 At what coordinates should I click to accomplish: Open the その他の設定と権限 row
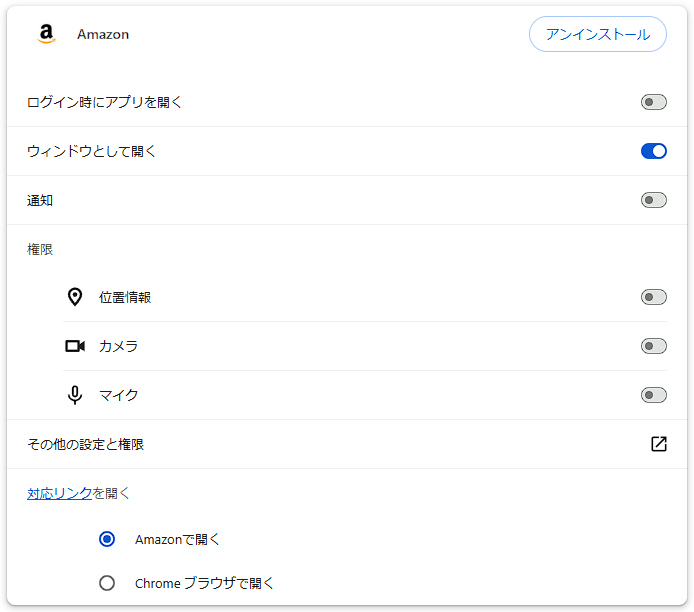click(x=86, y=444)
